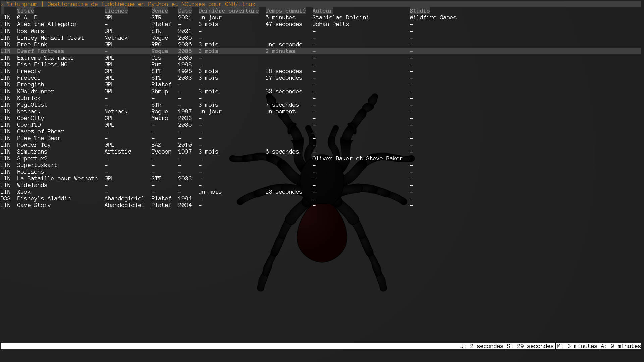
Task: Click the A: 9 minutes status field
Action: [x=621, y=346]
